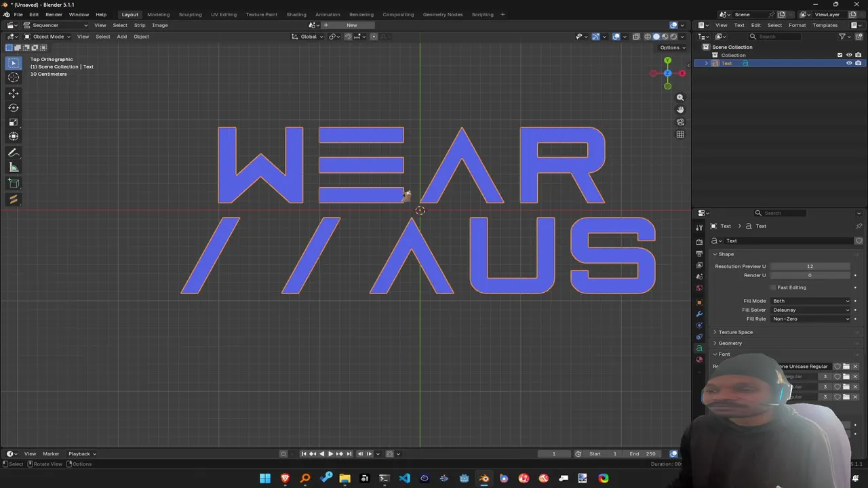Screen dimensions: 868x488
Task: Select the Annotate pencil tool
Action: pos(14,153)
